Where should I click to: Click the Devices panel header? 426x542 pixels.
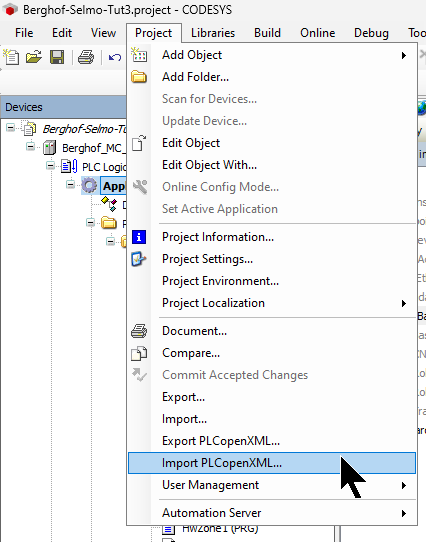(x=64, y=107)
